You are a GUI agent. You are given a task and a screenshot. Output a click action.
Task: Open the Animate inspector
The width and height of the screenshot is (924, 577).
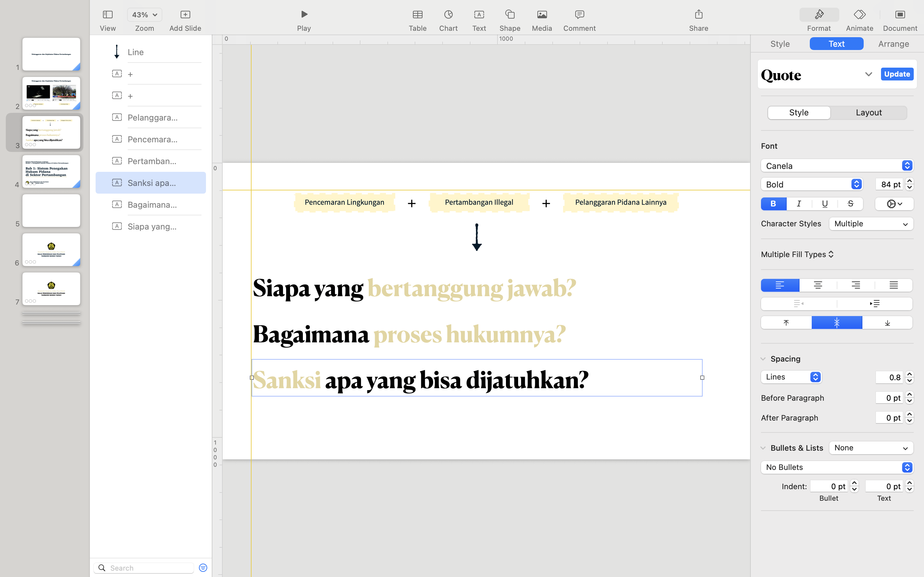(859, 15)
